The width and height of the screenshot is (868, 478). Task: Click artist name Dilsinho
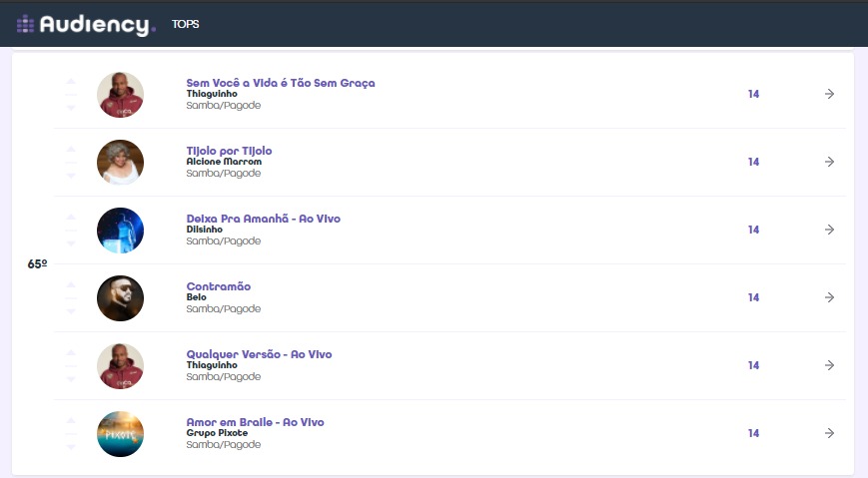(x=205, y=230)
